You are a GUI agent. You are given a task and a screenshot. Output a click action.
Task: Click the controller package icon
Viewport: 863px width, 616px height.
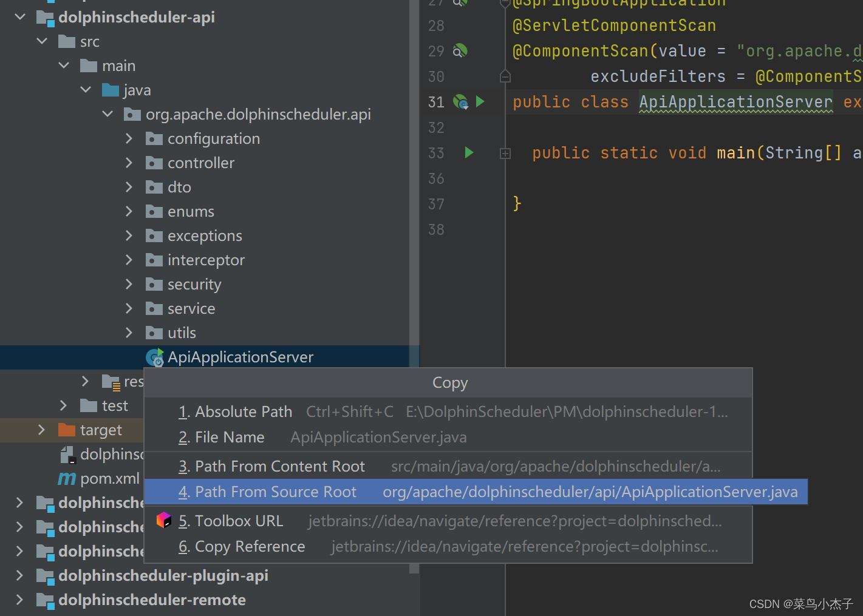[154, 163]
